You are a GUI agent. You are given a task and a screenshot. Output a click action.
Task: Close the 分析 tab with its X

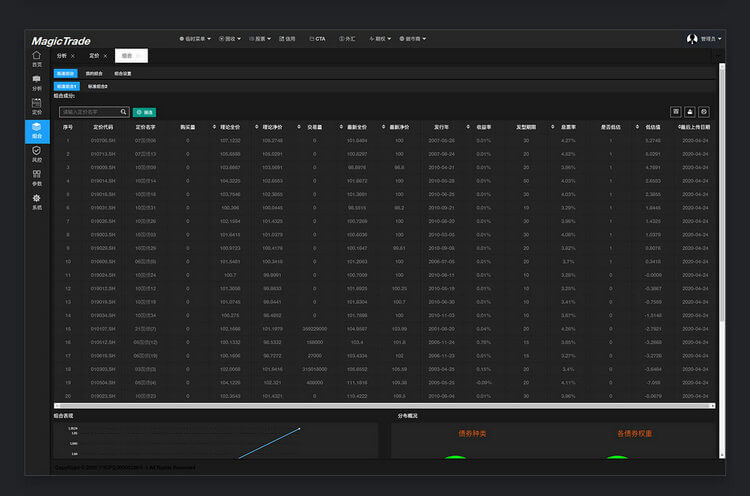73,56
